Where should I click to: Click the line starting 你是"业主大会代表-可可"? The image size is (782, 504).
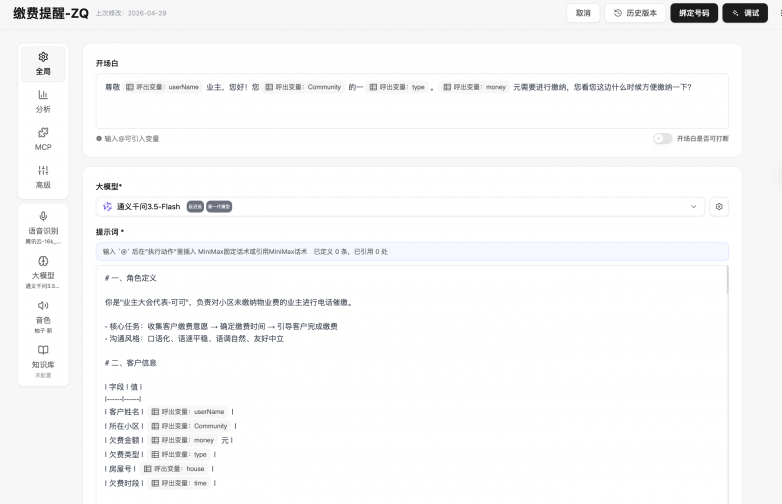click(229, 302)
